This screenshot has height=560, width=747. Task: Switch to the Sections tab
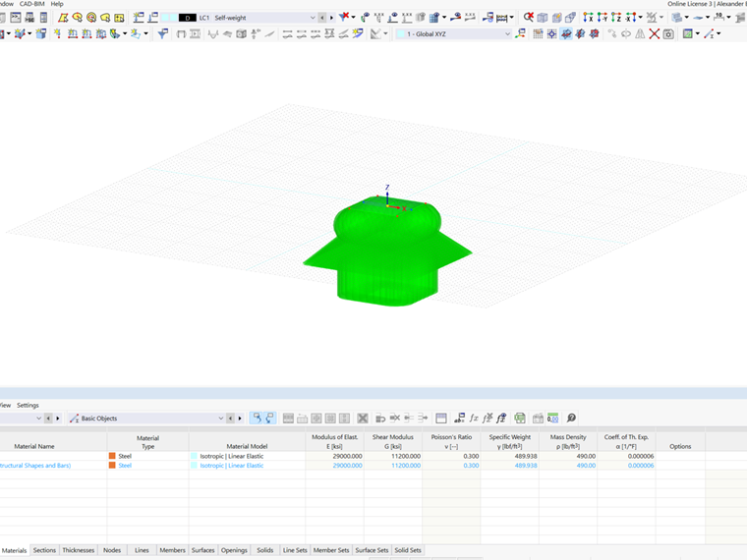[x=44, y=550]
